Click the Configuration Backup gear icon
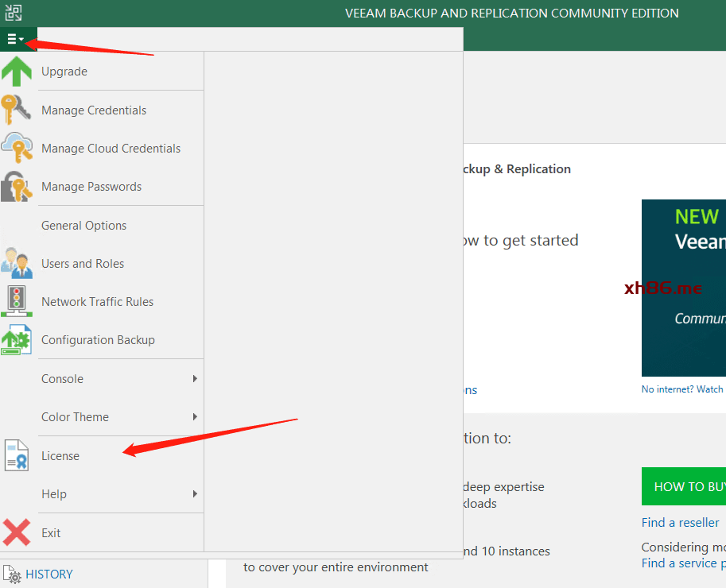726x588 pixels. point(17,339)
